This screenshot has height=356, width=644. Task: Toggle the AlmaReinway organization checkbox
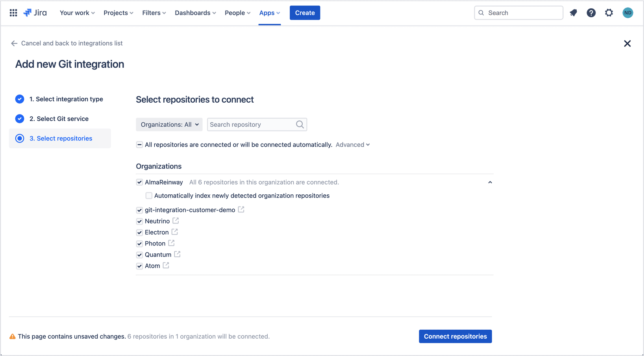(x=139, y=182)
